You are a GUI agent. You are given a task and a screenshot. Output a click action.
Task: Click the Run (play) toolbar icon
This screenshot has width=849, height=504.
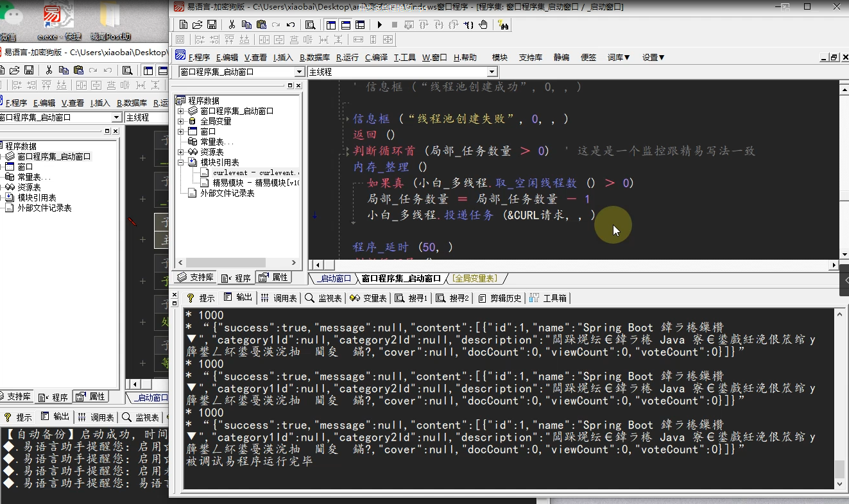pos(379,25)
